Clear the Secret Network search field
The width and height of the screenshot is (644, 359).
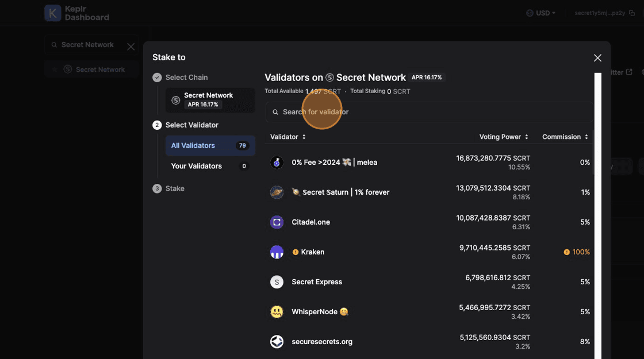pyautogui.click(x=131, y=47)
